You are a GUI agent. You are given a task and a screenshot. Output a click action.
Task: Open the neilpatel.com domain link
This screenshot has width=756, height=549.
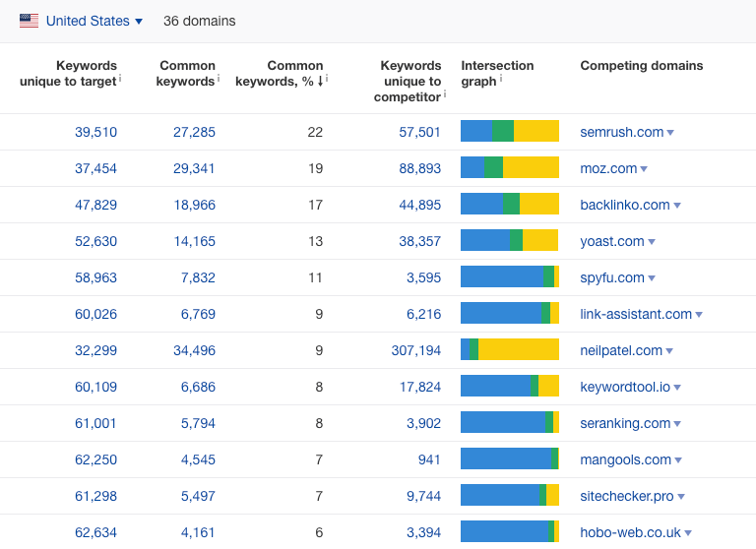click(x=621, y=350)
